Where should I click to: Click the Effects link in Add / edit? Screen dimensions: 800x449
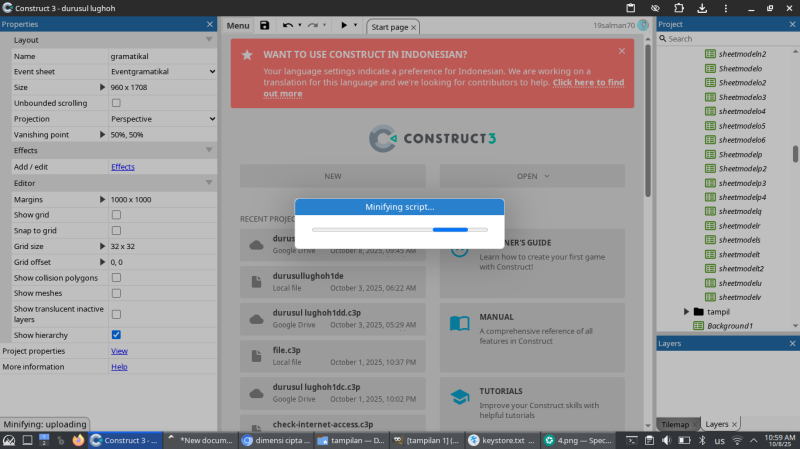click(x=122, y=167)
